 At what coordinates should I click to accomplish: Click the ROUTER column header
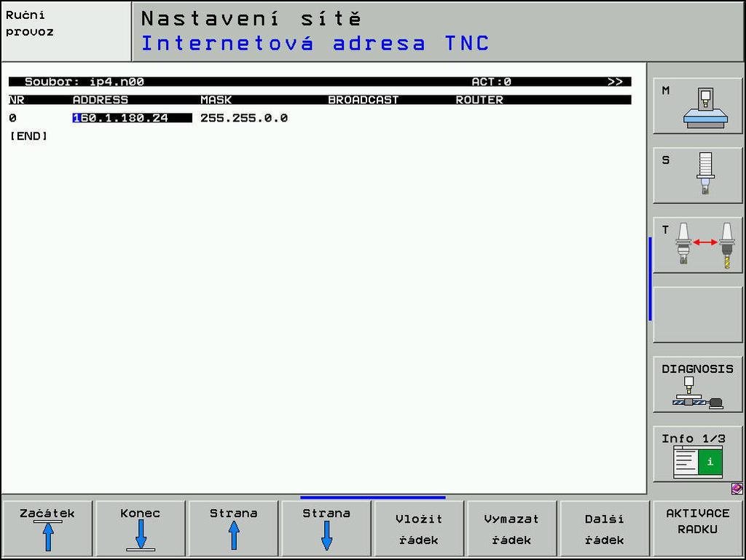coord(479,100)
